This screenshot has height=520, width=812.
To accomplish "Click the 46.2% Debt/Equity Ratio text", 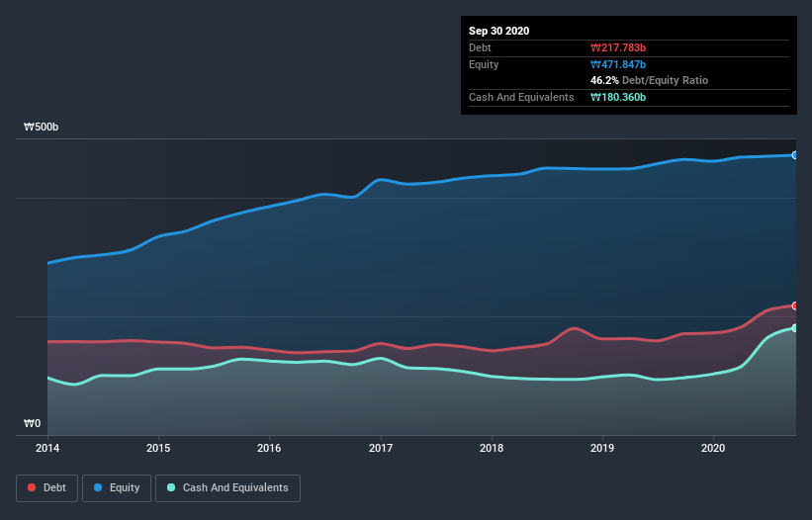I will (649, 81).
